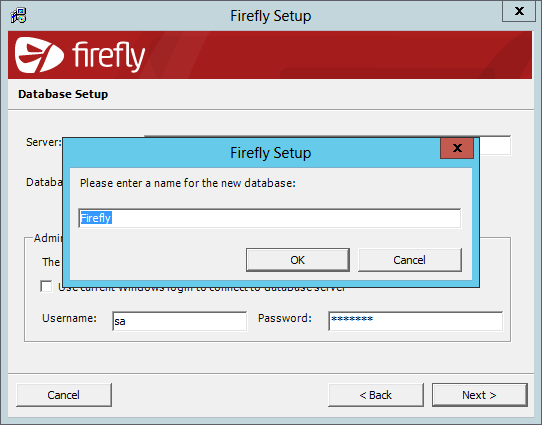The image size is (542, 425).
Task: Click the visible edge of the Server field
Action: [x=495, y=145]
